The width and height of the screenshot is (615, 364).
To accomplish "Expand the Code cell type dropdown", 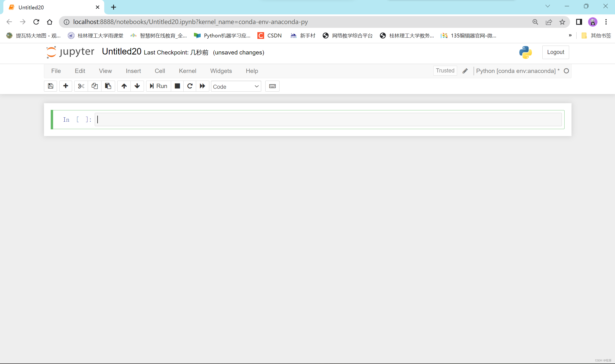I will point(236,86).
